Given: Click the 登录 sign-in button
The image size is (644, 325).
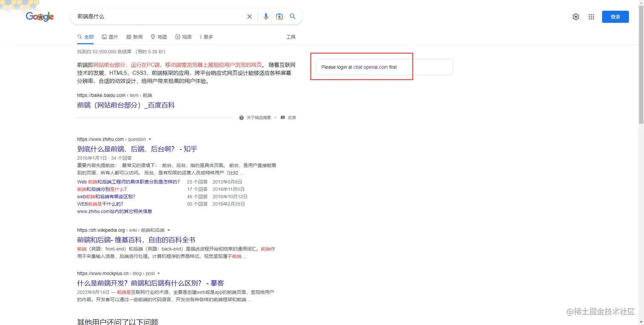Looking at the screenshot, I should tap(615, 17).
